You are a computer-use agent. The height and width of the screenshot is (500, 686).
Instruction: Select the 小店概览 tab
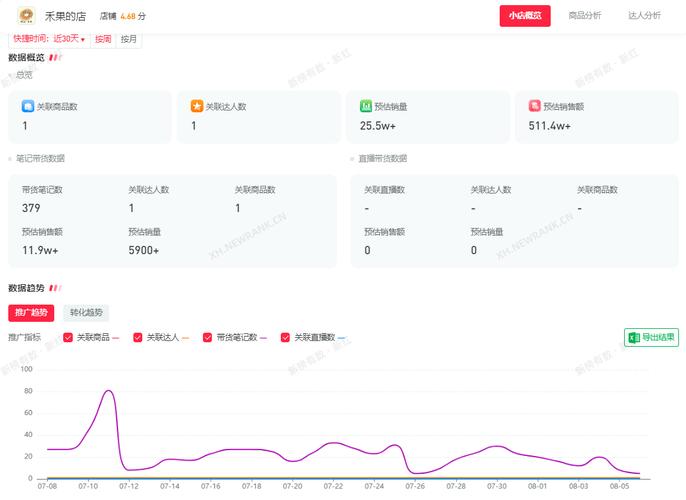pyautogui.click(x=525, y=16)
